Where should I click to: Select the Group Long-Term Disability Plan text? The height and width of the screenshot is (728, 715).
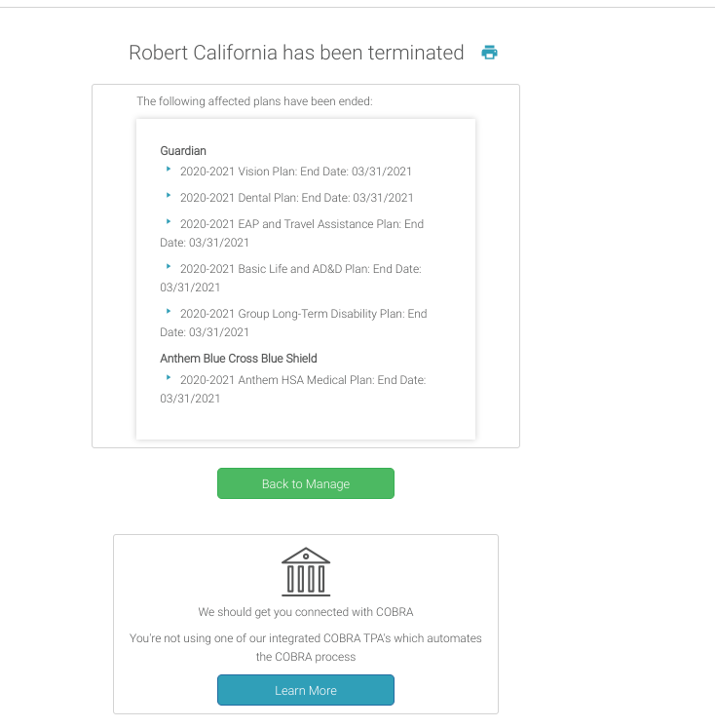coord(302,314)
